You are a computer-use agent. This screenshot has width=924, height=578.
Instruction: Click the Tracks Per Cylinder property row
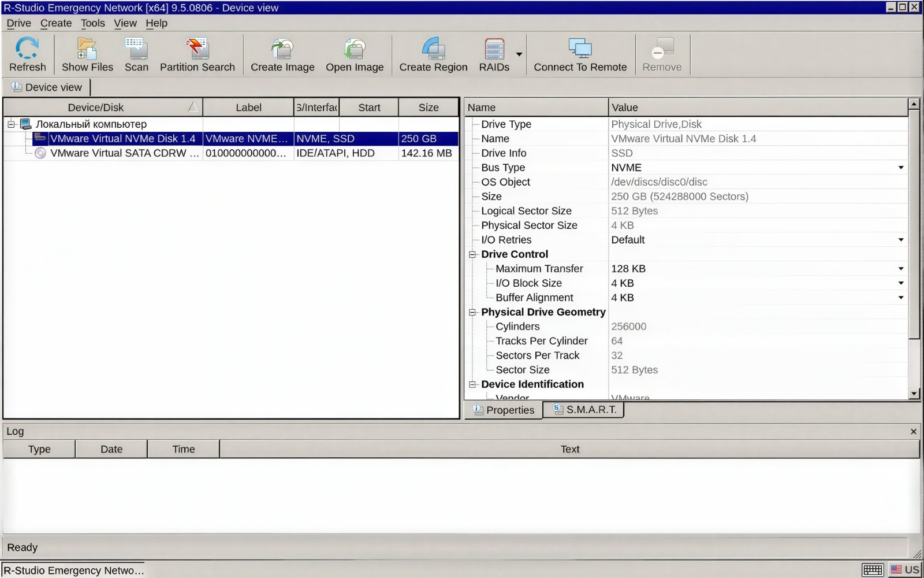click(686, 341)
